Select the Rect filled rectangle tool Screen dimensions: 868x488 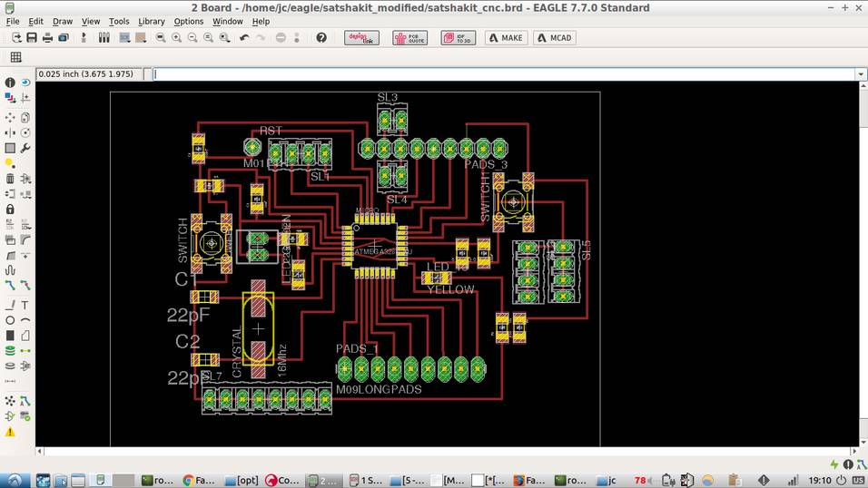(x=10, y=336)
